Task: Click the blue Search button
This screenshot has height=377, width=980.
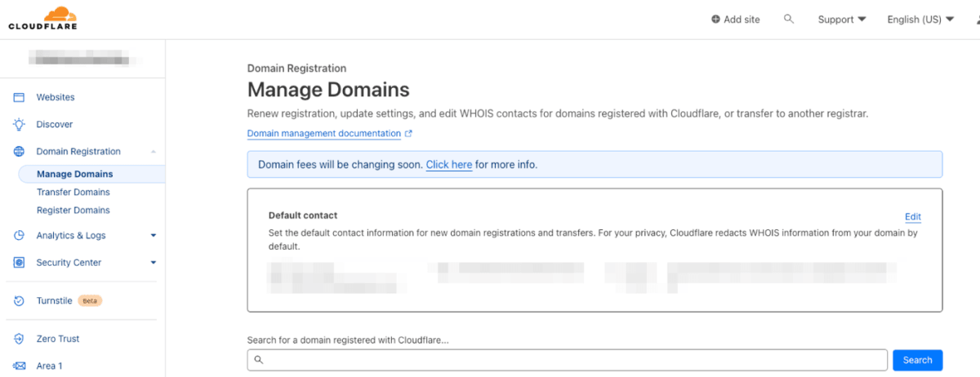Action: pyautogui.click(x=918, y=360)
